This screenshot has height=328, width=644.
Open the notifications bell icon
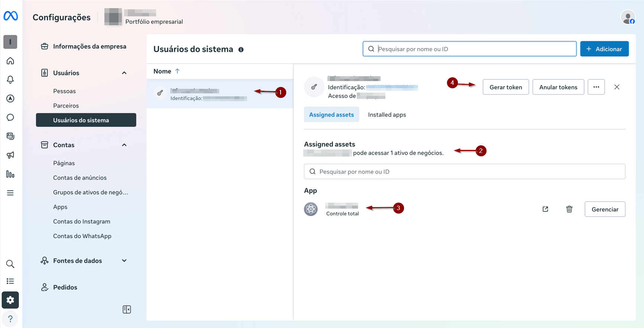[10, 80]
